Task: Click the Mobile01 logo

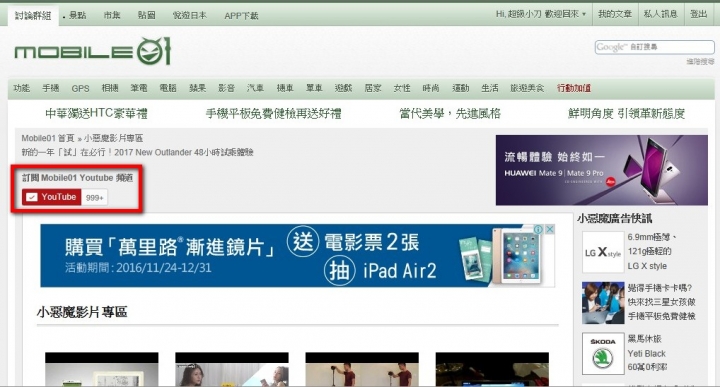Action: [92, 51]
